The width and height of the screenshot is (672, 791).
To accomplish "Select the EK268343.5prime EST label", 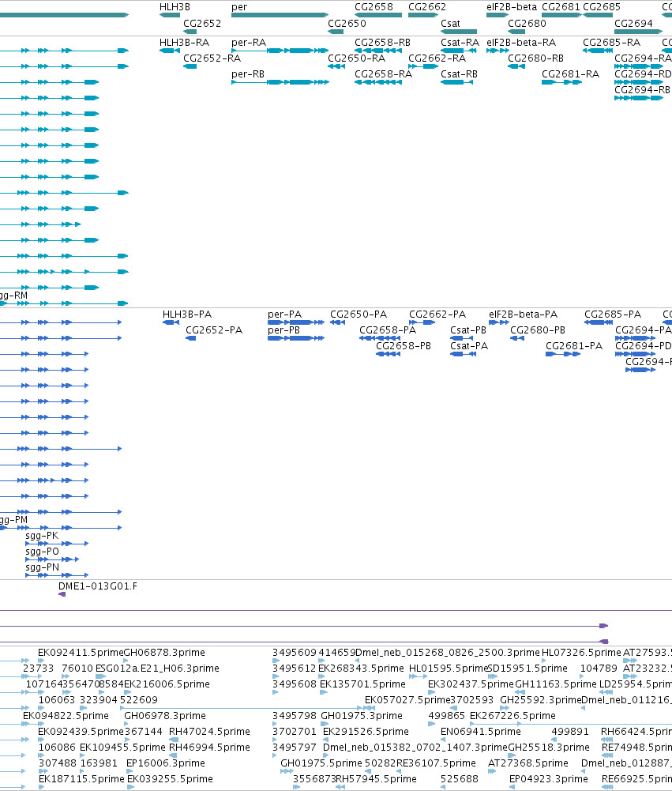I will click(361, 668).
